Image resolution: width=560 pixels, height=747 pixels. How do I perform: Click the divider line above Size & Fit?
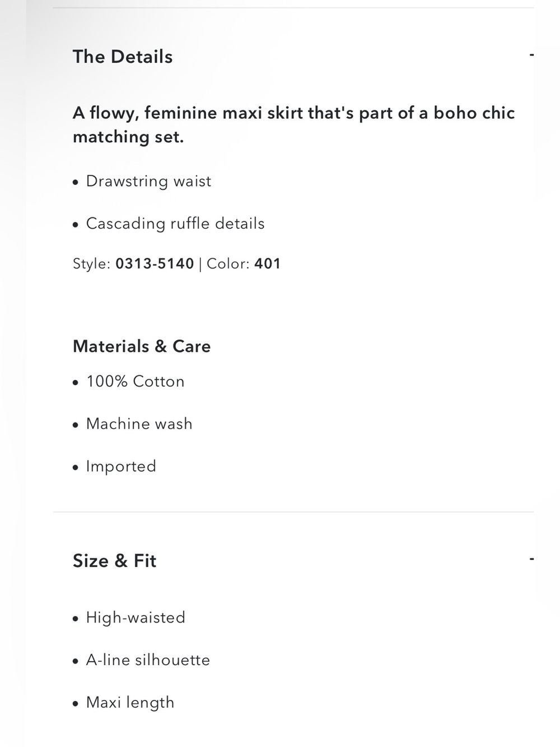click(x=293, y=512)
